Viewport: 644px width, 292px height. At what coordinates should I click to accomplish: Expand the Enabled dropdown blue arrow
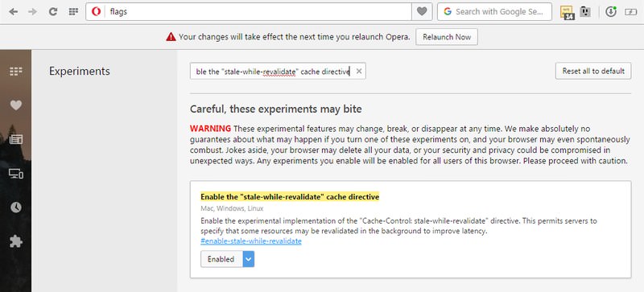pyautogui.click(x=249, y=259)
